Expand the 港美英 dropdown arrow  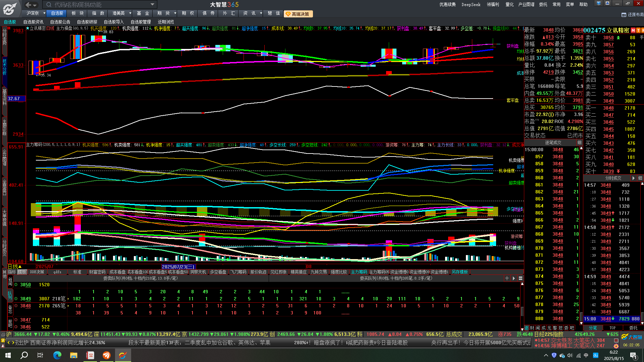[x=130, y=13]
